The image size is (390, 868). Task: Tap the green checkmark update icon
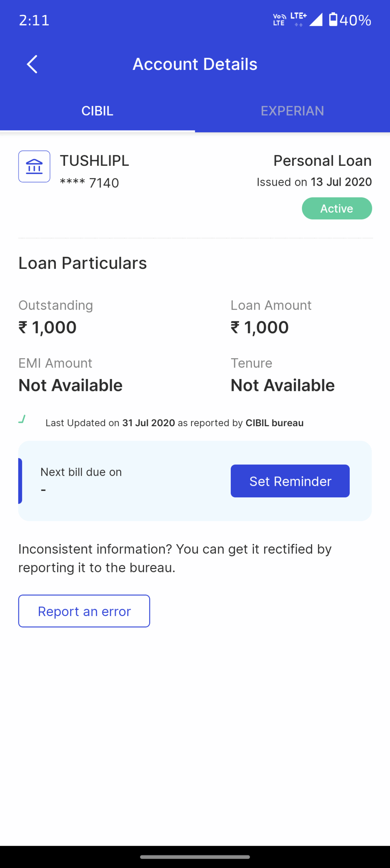22,419
